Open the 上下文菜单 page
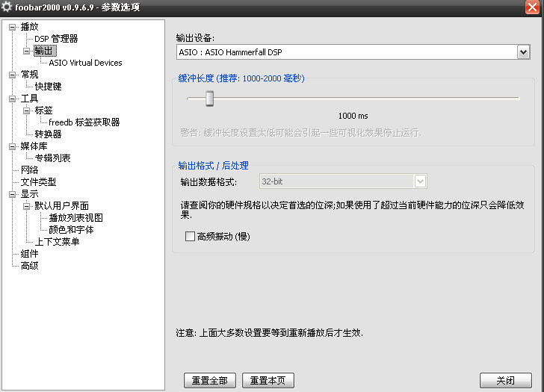 [x=58, y=242]
